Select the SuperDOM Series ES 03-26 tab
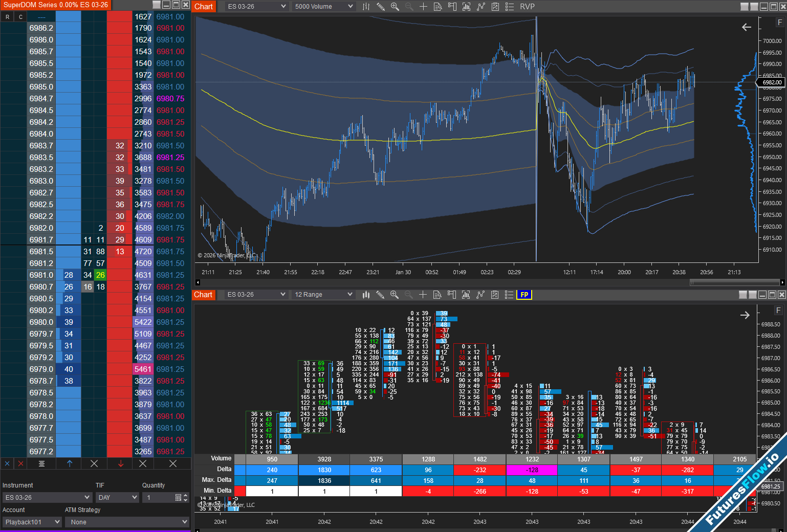This screenshot has height=532, width=787. (56, 5)
